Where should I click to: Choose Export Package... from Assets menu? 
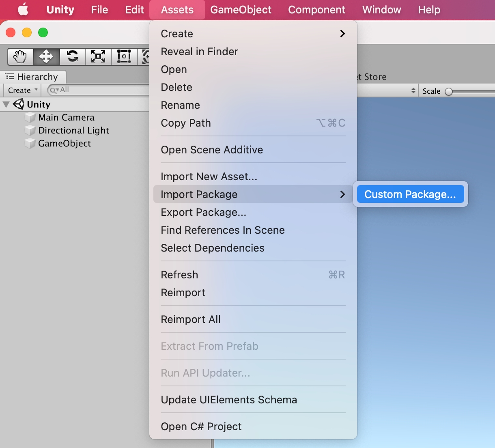[203, 212]
